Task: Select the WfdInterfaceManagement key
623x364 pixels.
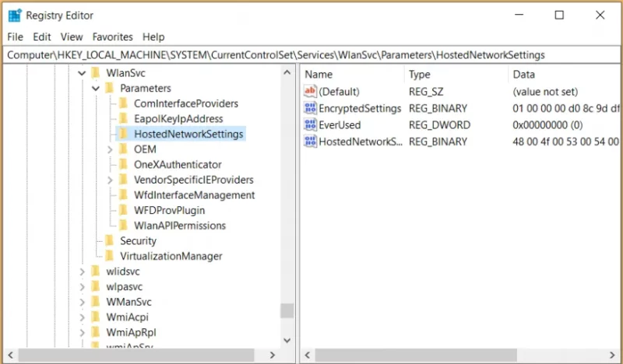Action: tap(194, 195)
